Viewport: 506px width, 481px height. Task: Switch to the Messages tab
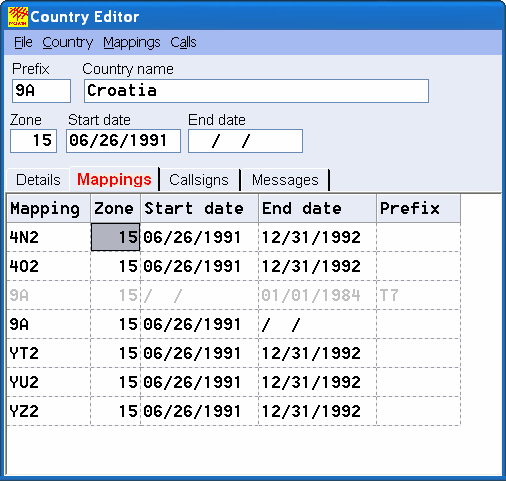click(x=285, y=180)
